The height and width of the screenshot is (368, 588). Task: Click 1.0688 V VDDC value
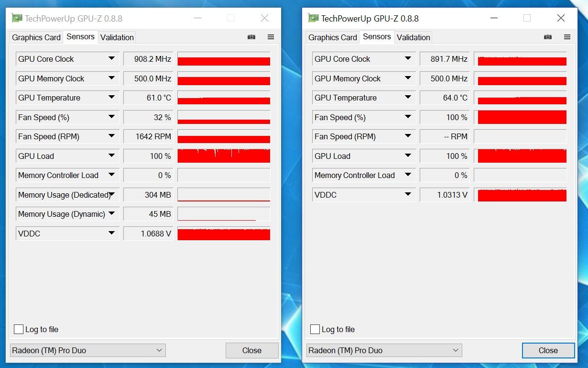(149, 234)
